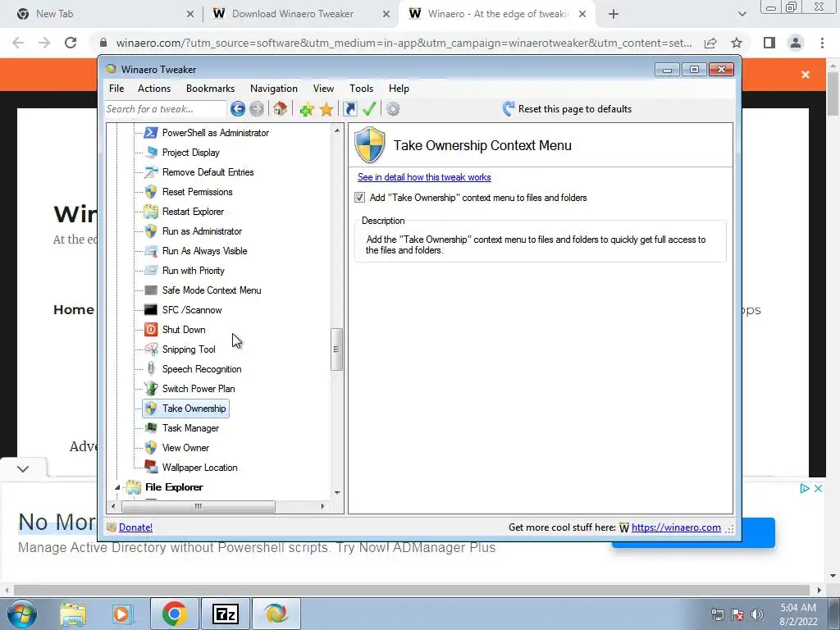Add this page to bookmarks (green plus star)
The height and width of the screenshot is (630, 840).
307,109
